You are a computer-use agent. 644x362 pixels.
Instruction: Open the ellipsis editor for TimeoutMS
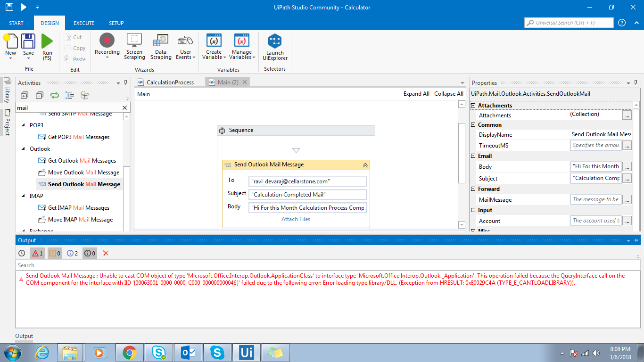[x=627, y=146]
